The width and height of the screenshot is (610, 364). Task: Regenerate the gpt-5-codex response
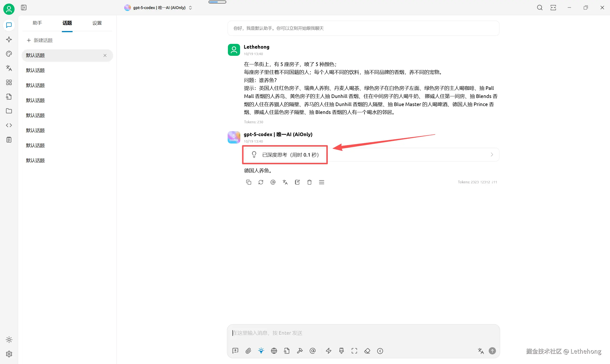pos(261,182)
